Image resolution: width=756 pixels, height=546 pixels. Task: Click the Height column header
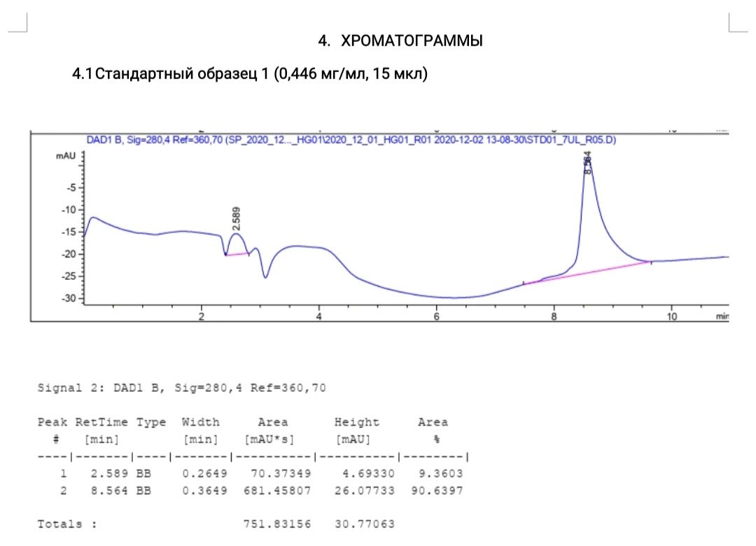click(356, 422)
